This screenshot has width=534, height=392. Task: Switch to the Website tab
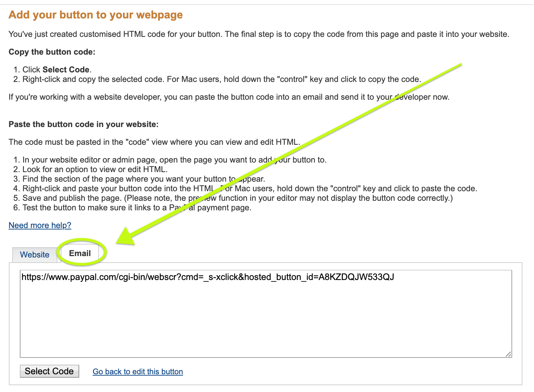[35, 255]
